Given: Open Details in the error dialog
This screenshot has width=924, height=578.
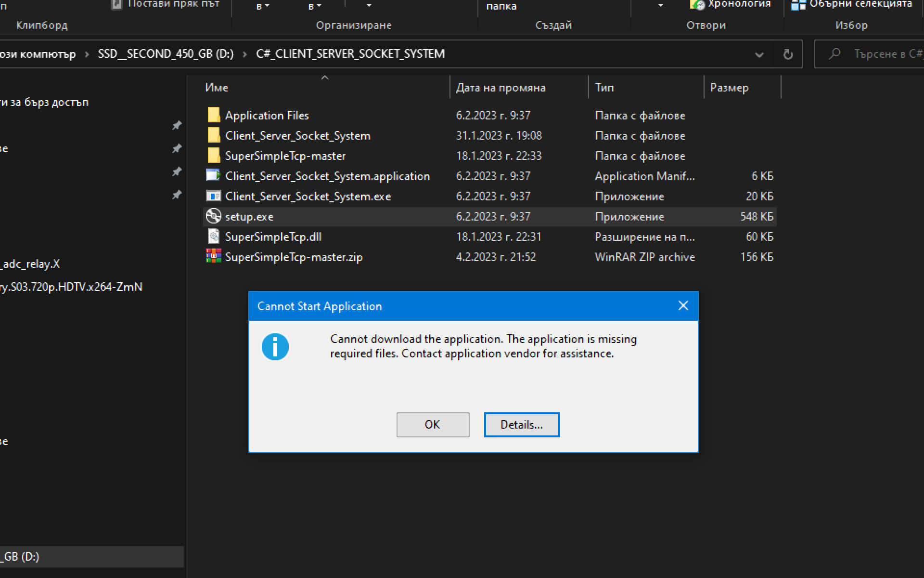Looking at the screenshot, I should (x=522, y=424).
